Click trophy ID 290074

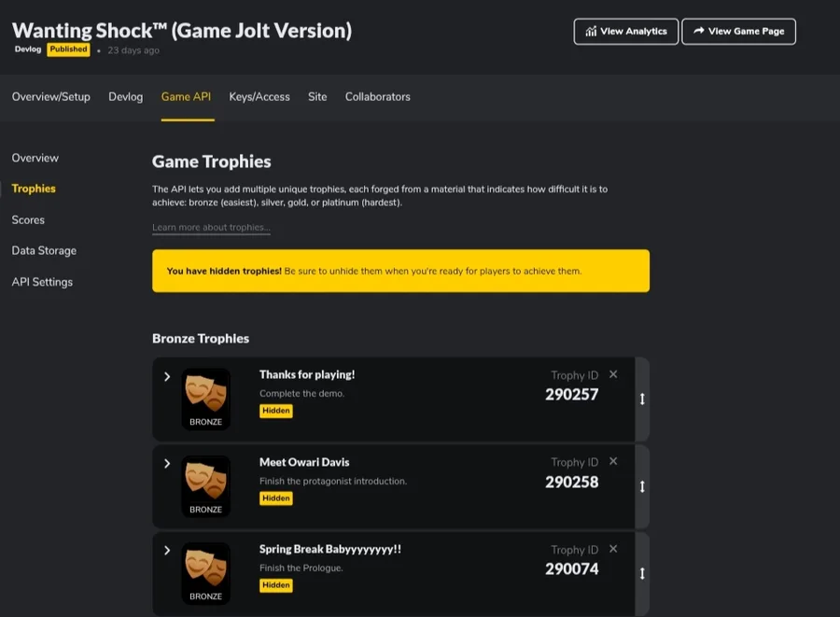pyautogui.click(x=571, y=569)
